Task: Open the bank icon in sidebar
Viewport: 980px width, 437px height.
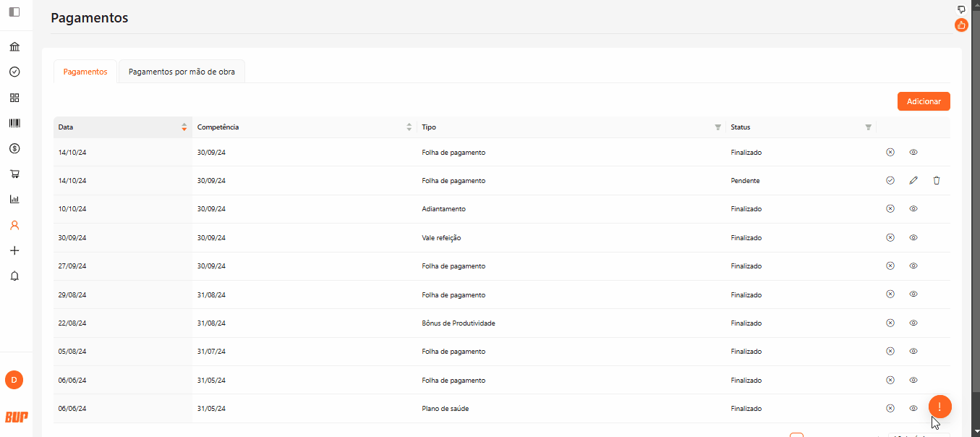Action: tap(14, 47)
